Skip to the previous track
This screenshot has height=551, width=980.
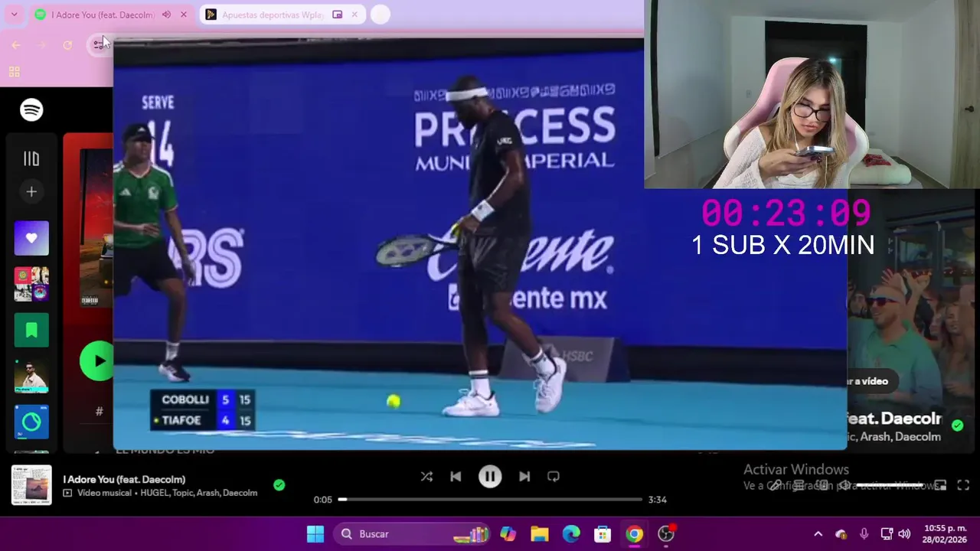coord(456,476)
